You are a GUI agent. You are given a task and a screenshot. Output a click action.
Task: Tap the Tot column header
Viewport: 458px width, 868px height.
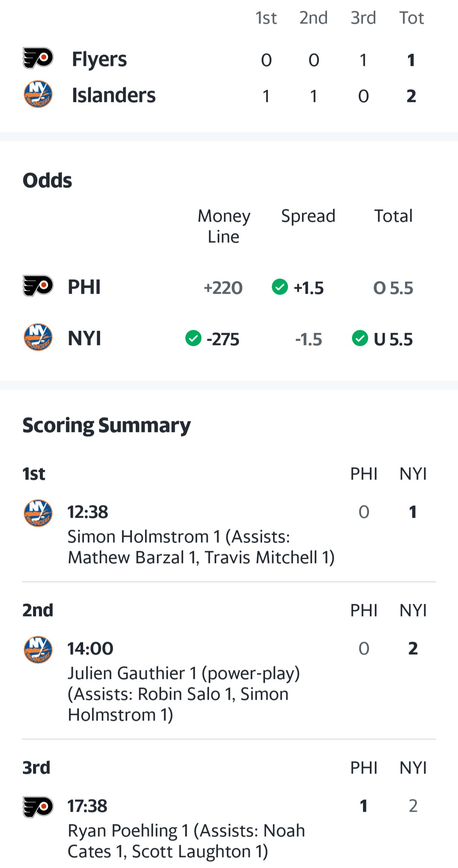coord(411,18)
